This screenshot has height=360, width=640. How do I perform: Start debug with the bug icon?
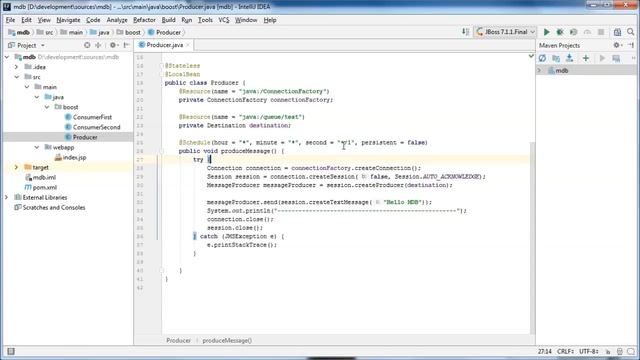(x=560, y=32)
